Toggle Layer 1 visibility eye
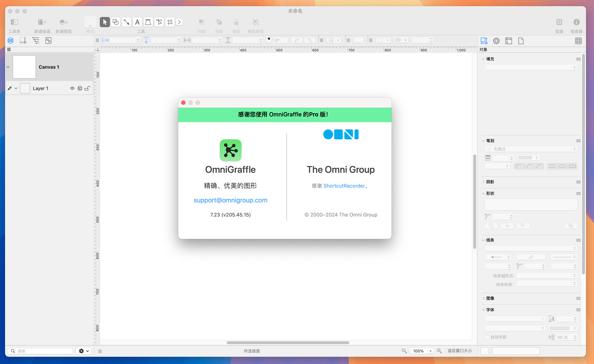Image resolution: width=594 pixels, height=364 pixels. pyautogui.click(x=72, y=88)
